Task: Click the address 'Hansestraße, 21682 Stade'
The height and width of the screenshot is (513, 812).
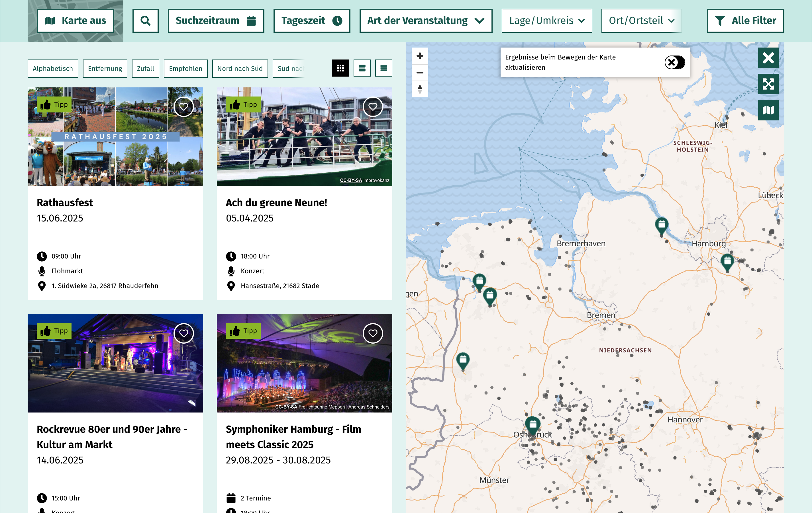Action: coord(280,286)
